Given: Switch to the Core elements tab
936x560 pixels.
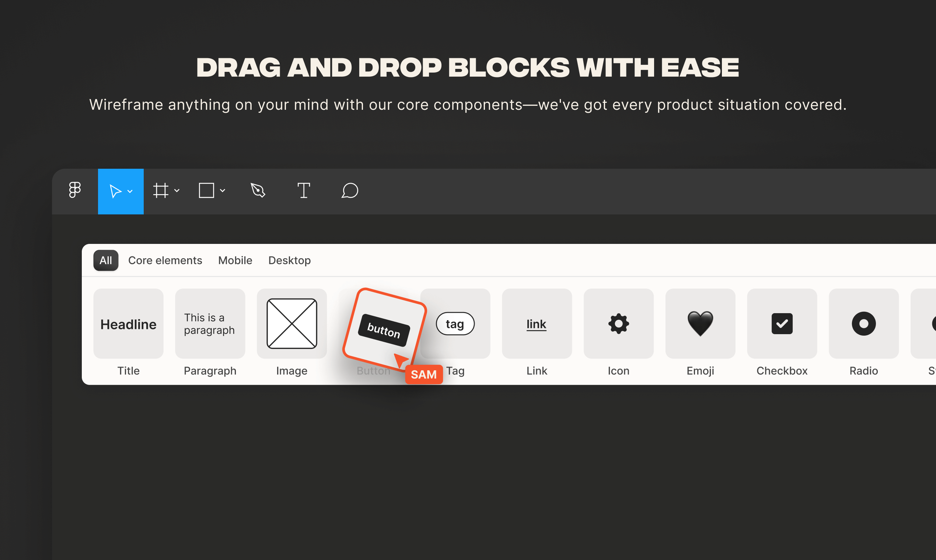Looking at the screenshot, I should (x=165, y=260).
